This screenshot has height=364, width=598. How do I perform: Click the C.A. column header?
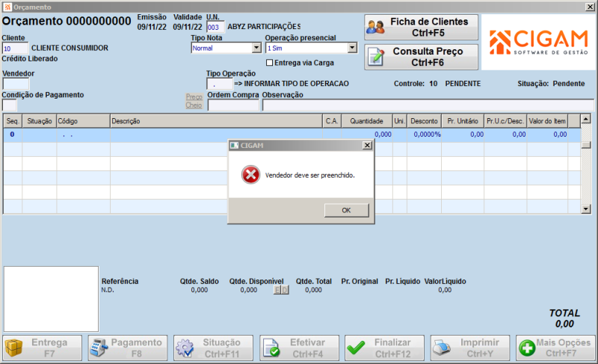coord(332,121)
